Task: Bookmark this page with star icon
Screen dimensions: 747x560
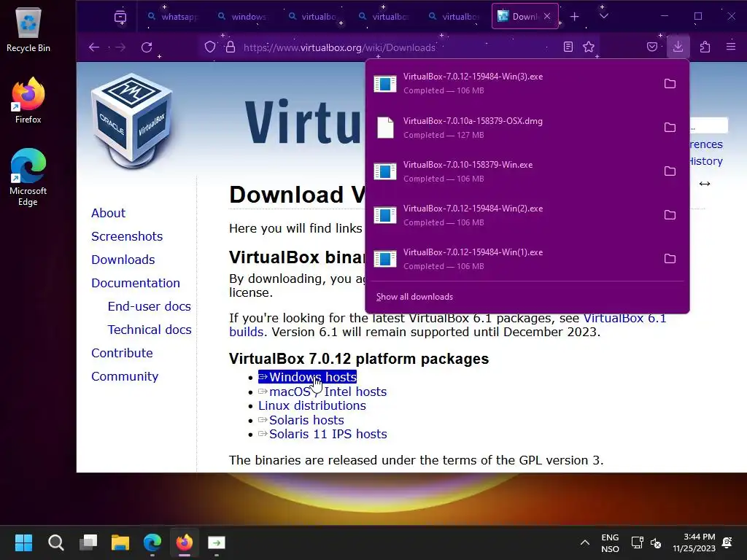Action: (x=589, y=47)
